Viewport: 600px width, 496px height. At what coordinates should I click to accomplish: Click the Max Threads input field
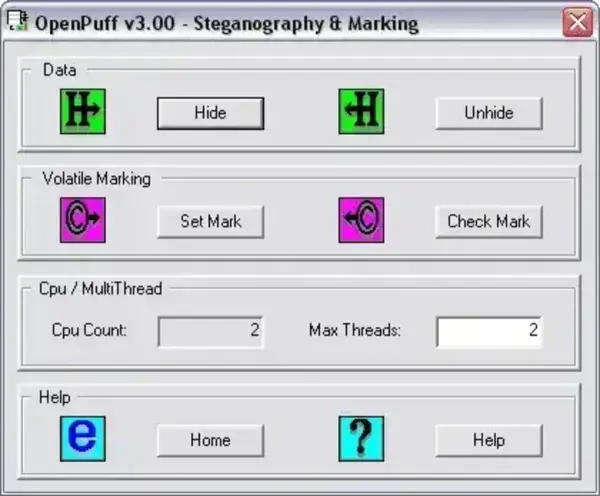pyautogui.click(x=489, y=332)
